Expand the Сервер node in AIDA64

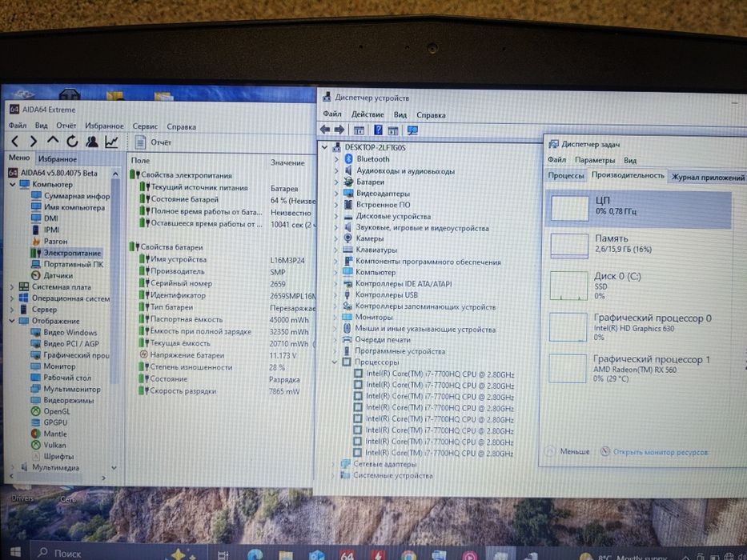(x=12, y=310)
